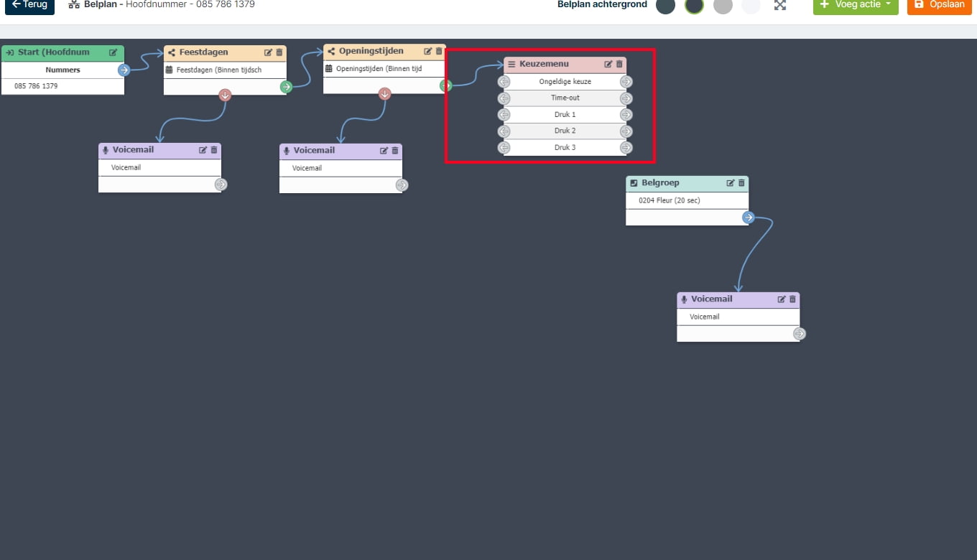Delete the Keuzemenu node
The height and width of the screenshot is (560, 977).
pos(619,64)
